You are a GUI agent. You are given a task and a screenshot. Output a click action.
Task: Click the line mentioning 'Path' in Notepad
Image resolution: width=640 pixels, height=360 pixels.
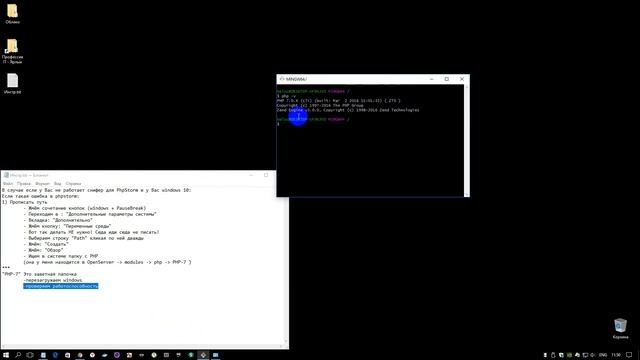click(84, 238)
